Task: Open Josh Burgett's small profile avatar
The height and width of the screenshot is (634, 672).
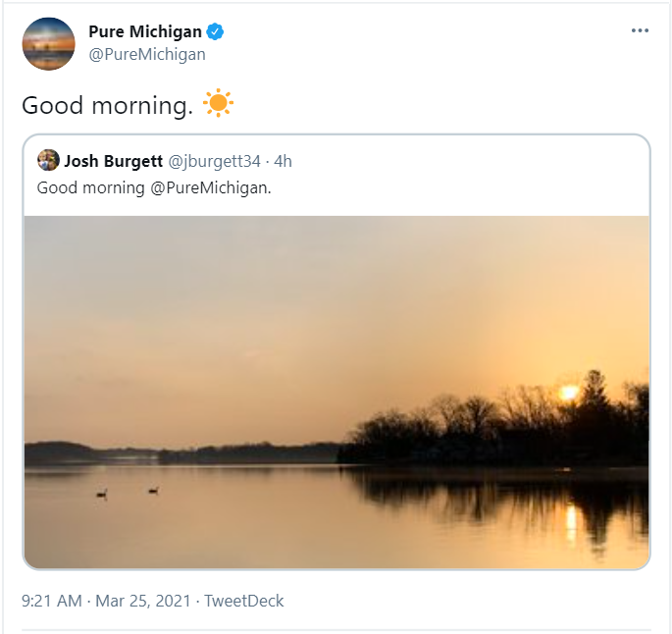Action: coord(48,160)
